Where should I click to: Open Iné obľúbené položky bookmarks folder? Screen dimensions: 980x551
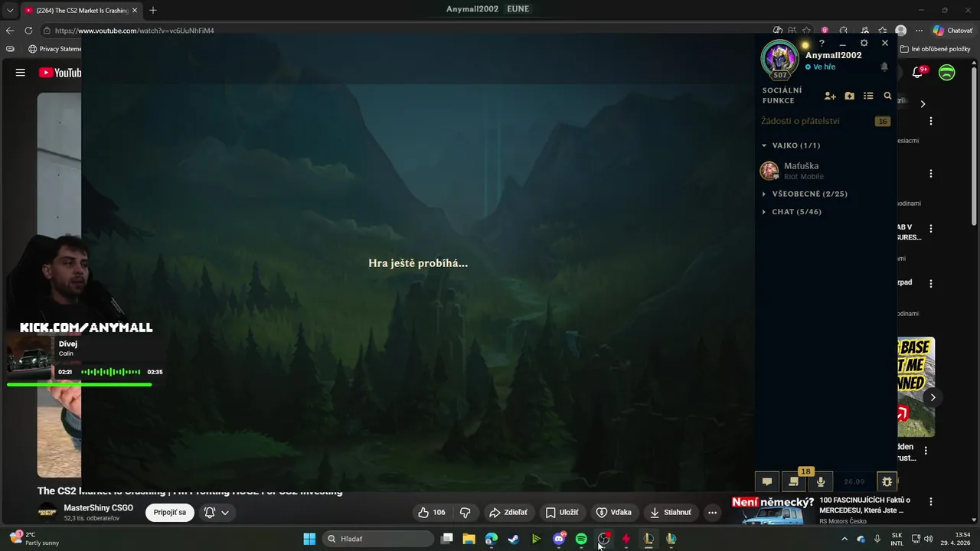(x=936, y=49)
